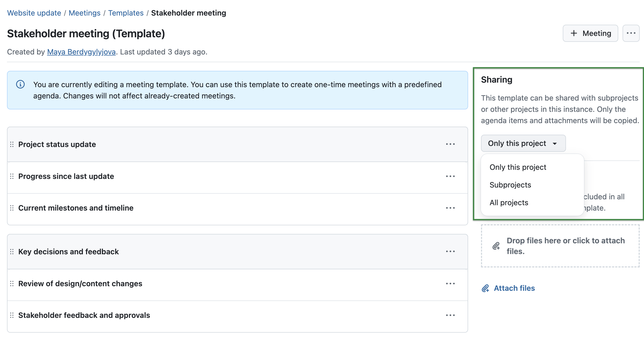Open Meetings from the breadcrumb
The image size is (644, 338).
[x=84, y=13]
